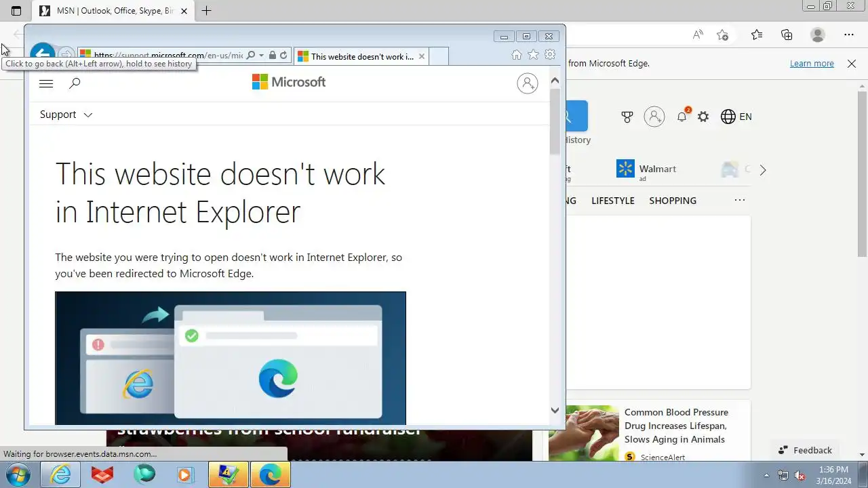Screen dimensions: 868x488
Task: Click the Learn more link in Edge notification
Action: pos(812,63)
